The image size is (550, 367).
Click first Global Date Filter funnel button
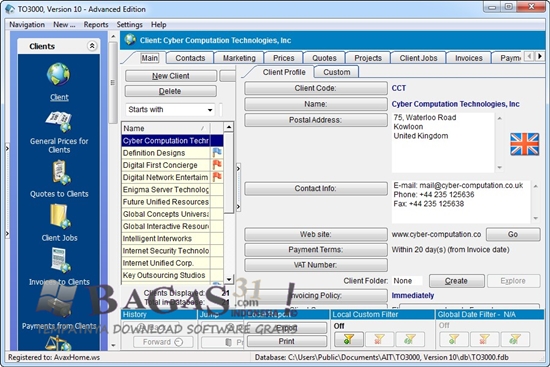click(x=454, y=339)
